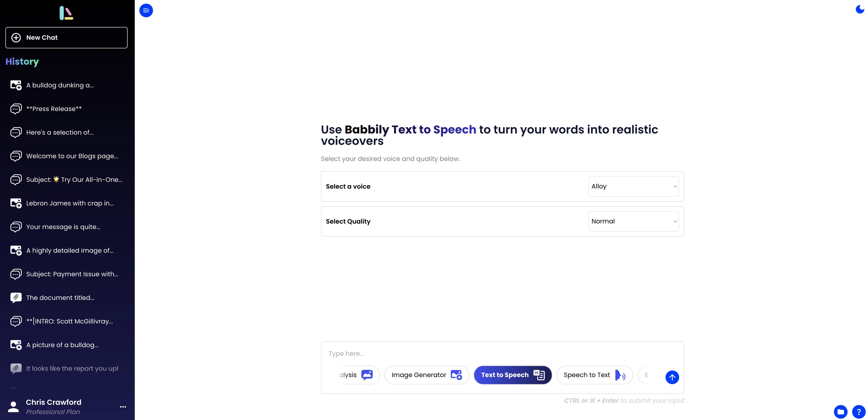
Task: Open the folder icon in bottom corner
Action: (x=840, y=412)
